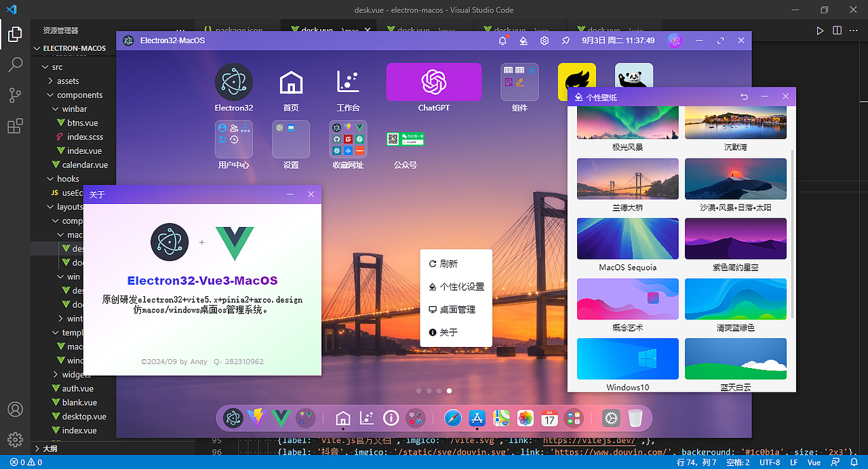The height and width of the screenshot is (469, 868).
Task: Choose the 兰德大桥 wallpaper thumbnail
Action: [x=627, y=179]
